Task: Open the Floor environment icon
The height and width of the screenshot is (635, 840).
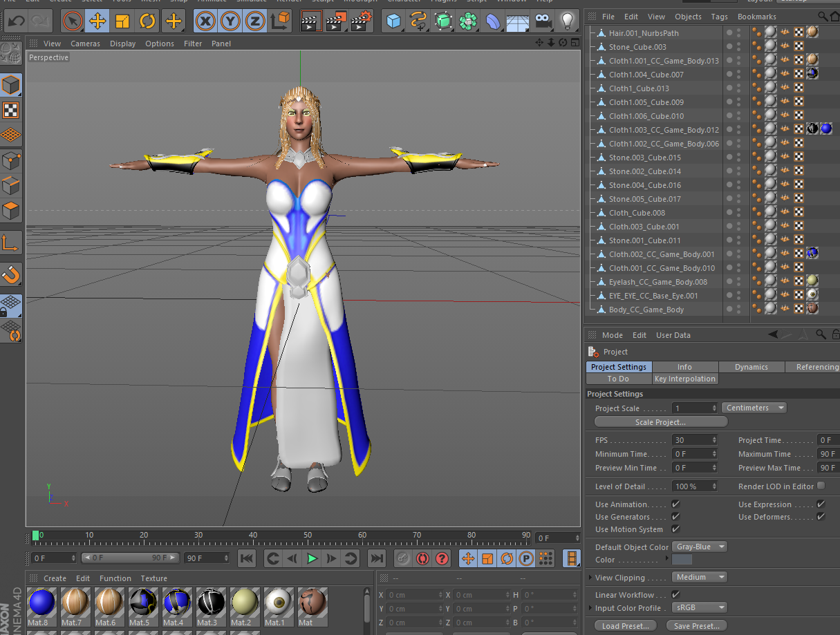Action: coord(518,21)
